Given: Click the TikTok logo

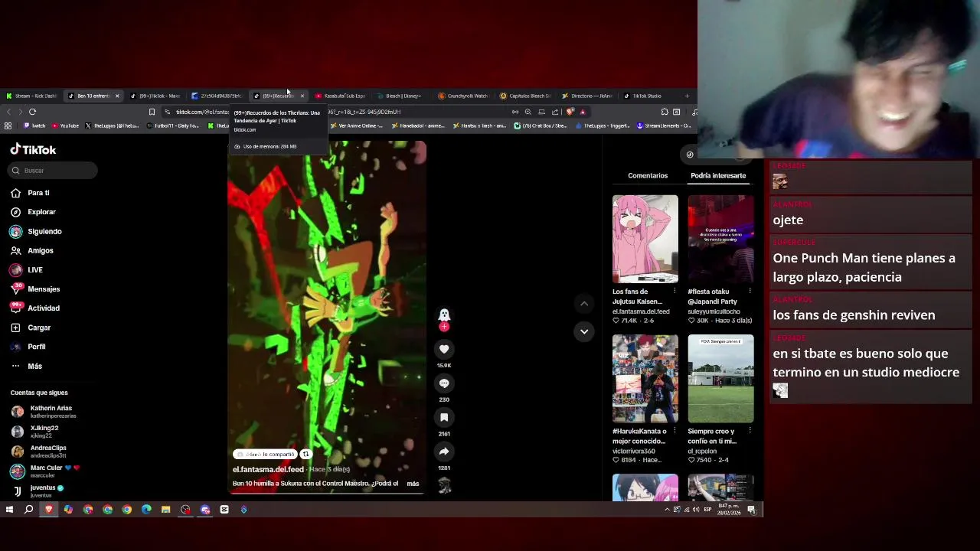Looking at the screenshot, I should pos(33,150).
